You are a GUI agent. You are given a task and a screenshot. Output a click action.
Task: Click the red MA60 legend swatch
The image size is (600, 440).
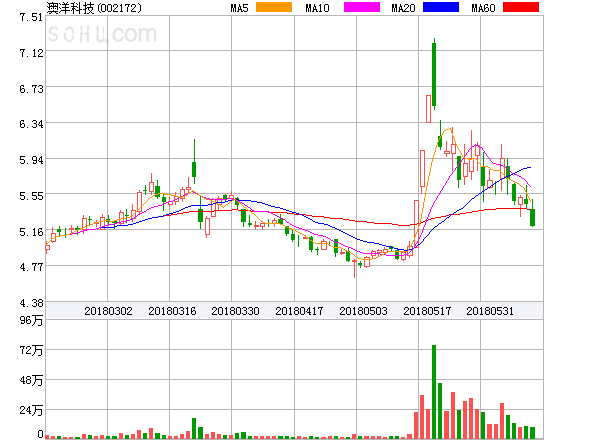click(521, 7)
